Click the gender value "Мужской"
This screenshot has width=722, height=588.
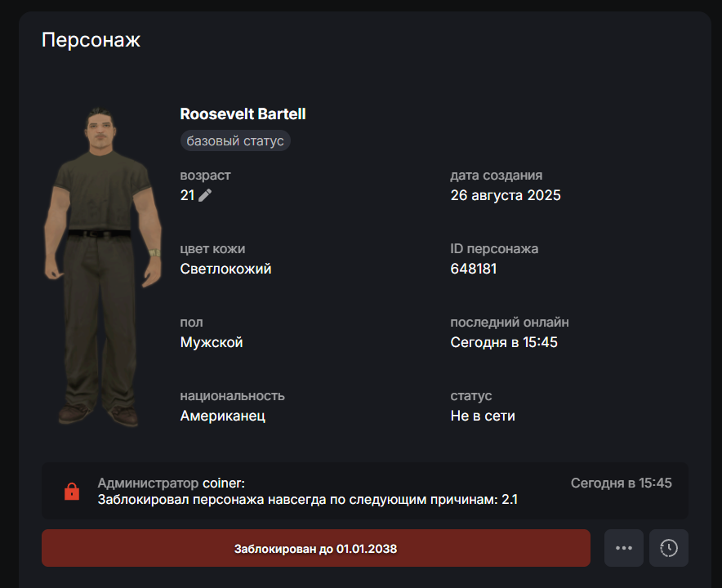(x=212, y=342)
